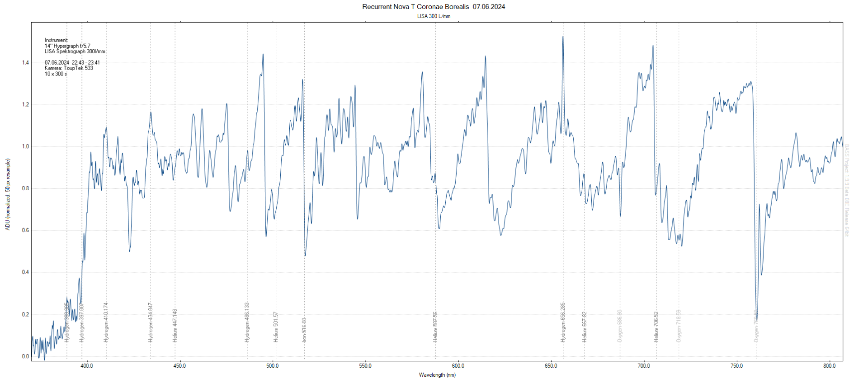Click the line label "Hydrogen 410.174"
This screenshot has height=383, width=868.
pos(106,322)
